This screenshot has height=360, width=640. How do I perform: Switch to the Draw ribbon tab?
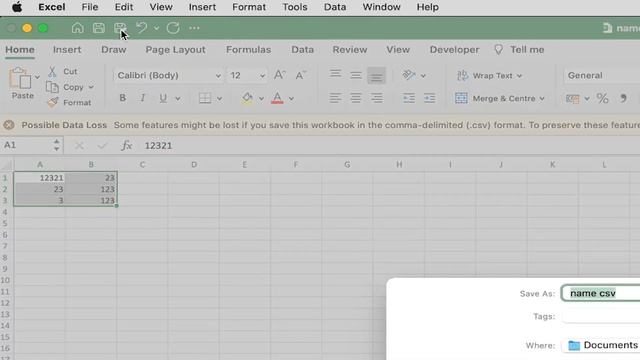[113, 50]
